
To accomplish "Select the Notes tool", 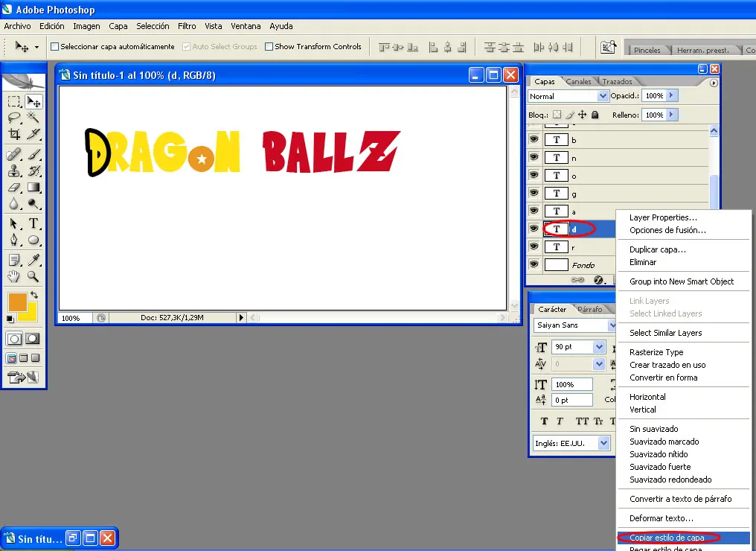I will (x=14, y=260).
